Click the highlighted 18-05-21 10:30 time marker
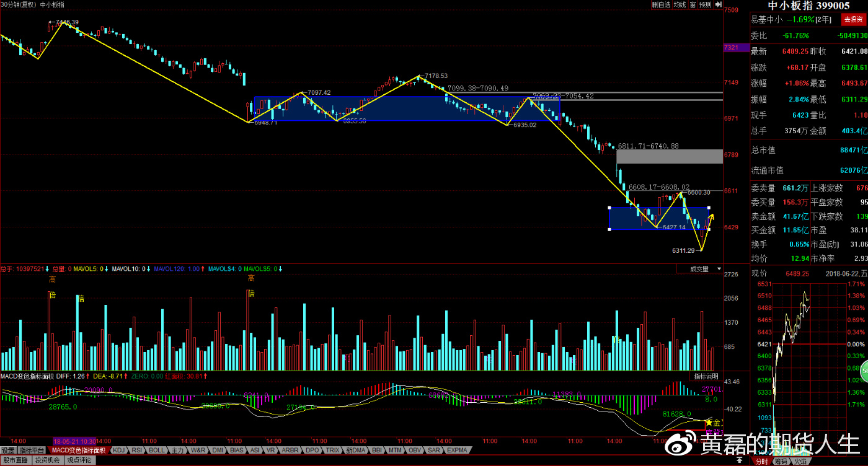 (x=74, y=441)
